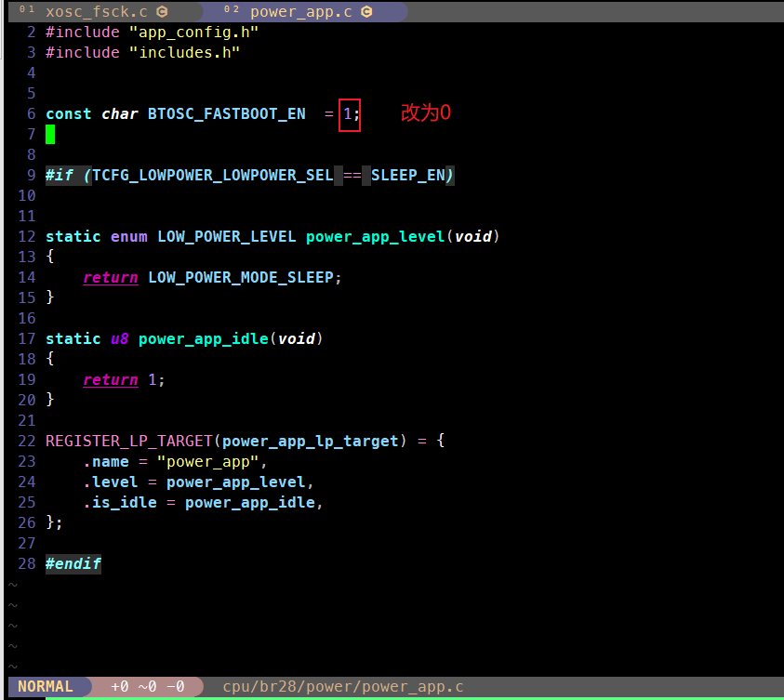The width and height of the screenshot is (784, 700).
Task: Click the NORMAL mode indicator in statusline
Action: pos(46,686)
